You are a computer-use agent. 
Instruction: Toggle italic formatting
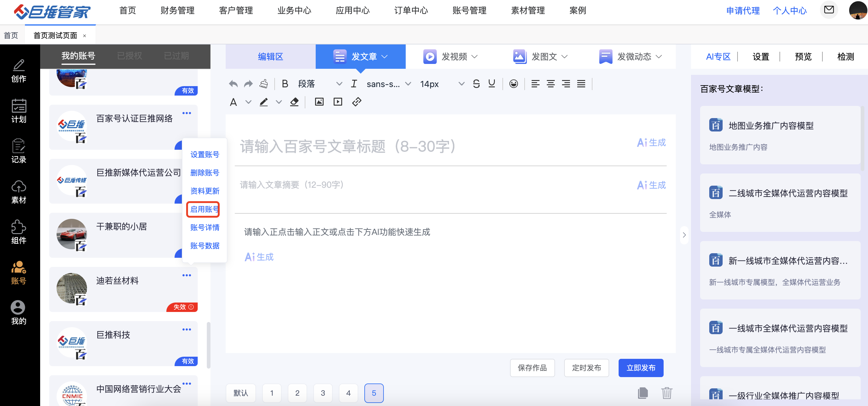coord(354,84)
